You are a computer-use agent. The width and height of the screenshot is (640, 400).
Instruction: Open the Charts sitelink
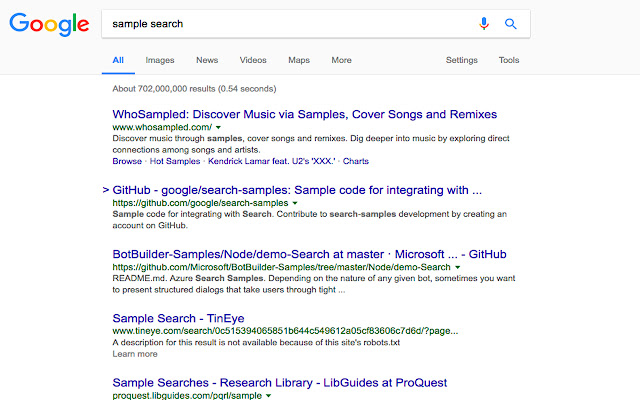click(356, 161)
